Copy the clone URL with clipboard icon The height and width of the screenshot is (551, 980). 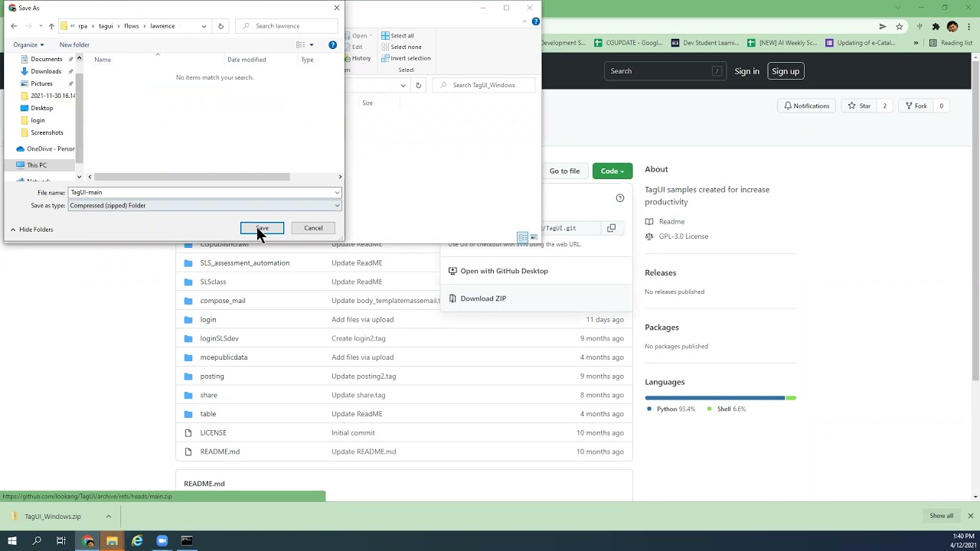(x=611, y=228)
